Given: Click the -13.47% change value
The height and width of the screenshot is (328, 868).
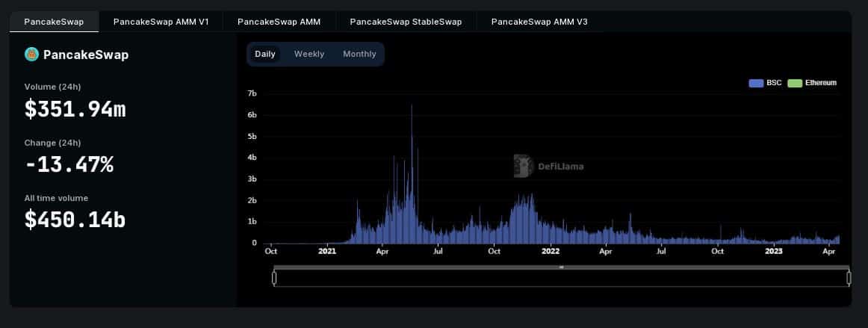Looking at the screenshot, I should pos(69,164).
